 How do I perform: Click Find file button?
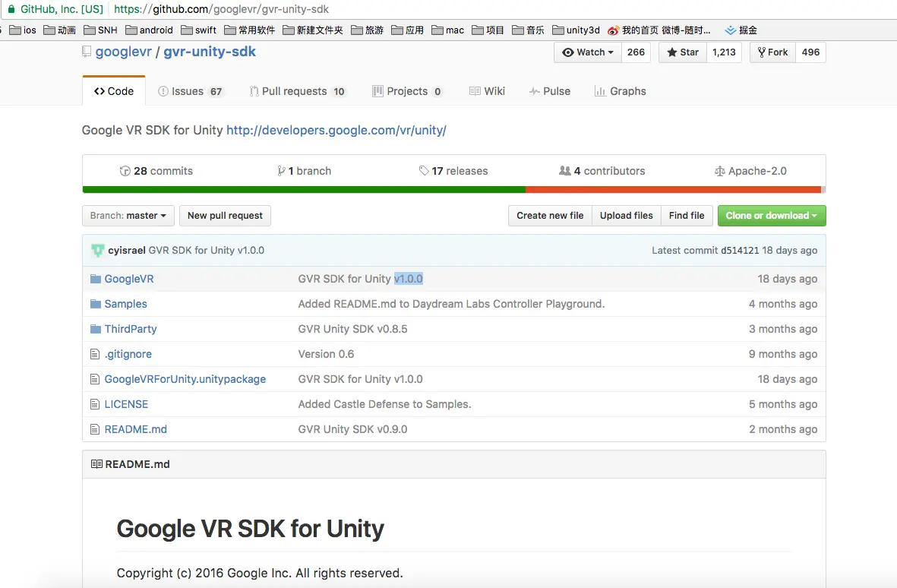[687, 216]
